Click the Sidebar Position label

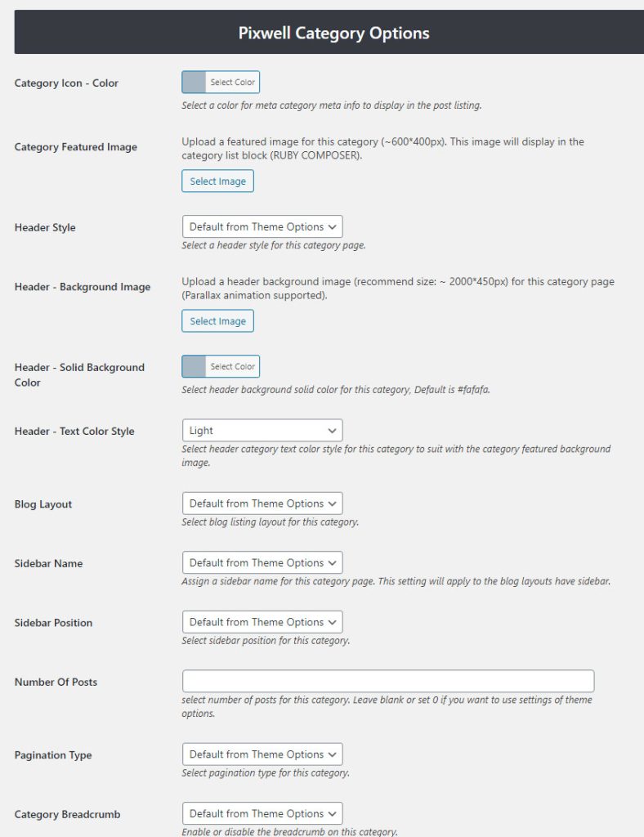tap(53, 622)
